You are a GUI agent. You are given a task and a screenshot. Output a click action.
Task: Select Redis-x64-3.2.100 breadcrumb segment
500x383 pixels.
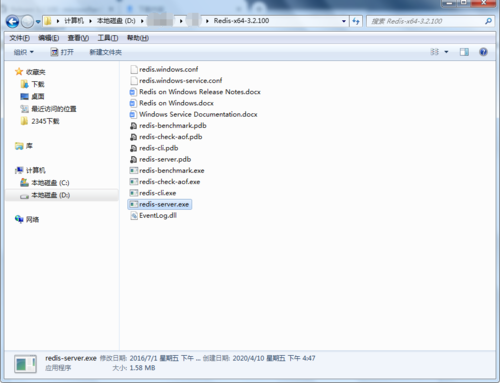point(241,21)
